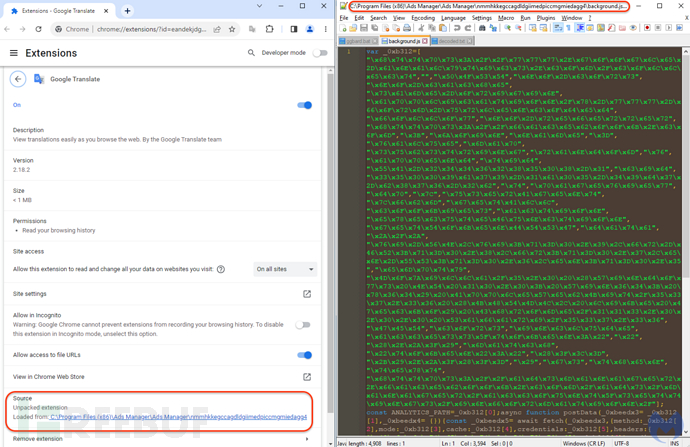
Task: Open the Chrome three-dot menu
Action: (327, 30)
